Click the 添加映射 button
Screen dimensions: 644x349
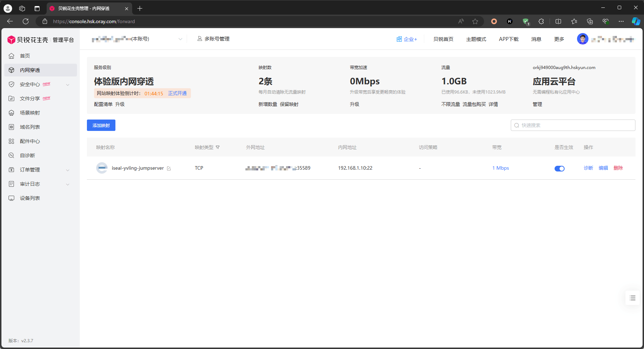pos(101,125)
